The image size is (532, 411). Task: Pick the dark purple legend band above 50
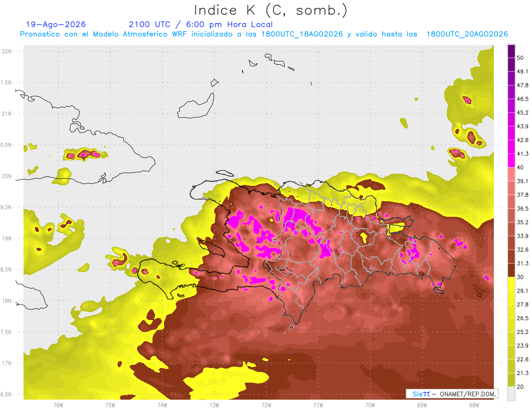512,51
